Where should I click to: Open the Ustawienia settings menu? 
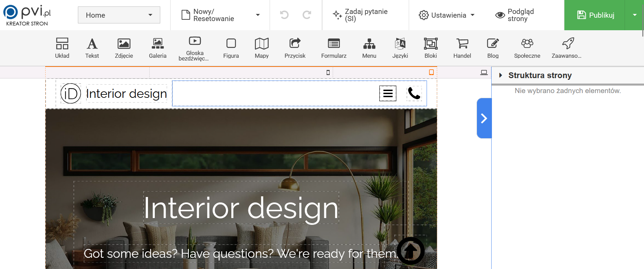[x=446, y=15]
